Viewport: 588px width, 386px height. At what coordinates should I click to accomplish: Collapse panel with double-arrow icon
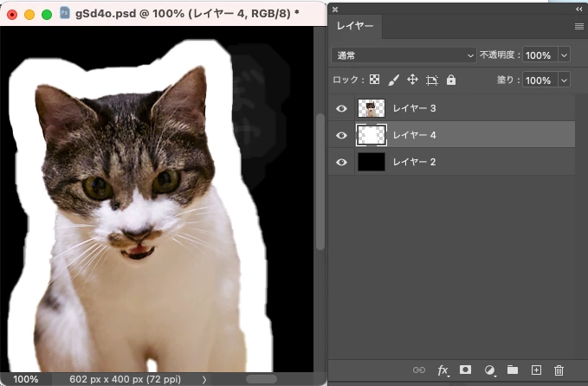(x=579, y=10)
